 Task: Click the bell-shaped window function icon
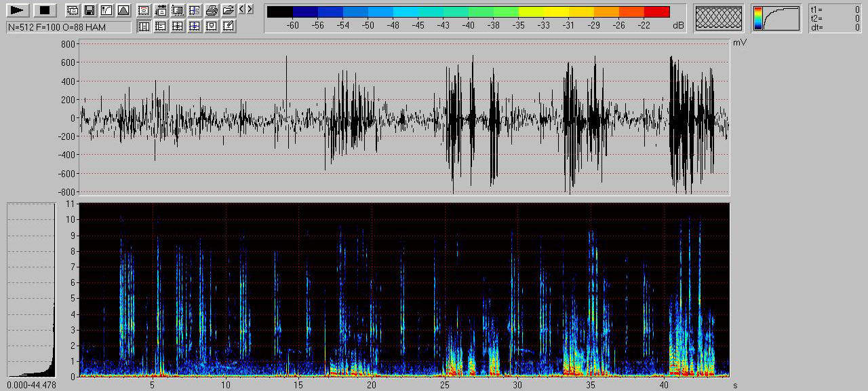click(123, 10)
